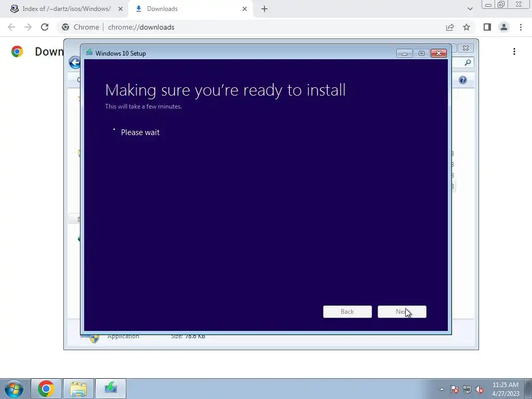Click the Next button in Windows 10 Setup
Screen dimensions: 532x399
[402, 312]
